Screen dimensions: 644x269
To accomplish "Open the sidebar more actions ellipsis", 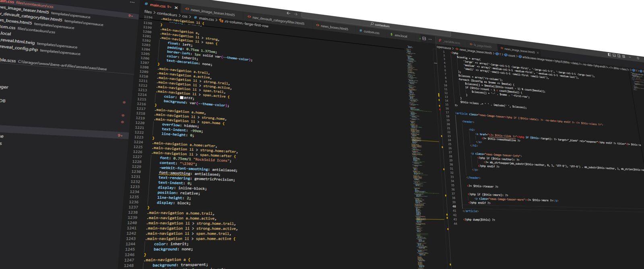I will [132, 2].
